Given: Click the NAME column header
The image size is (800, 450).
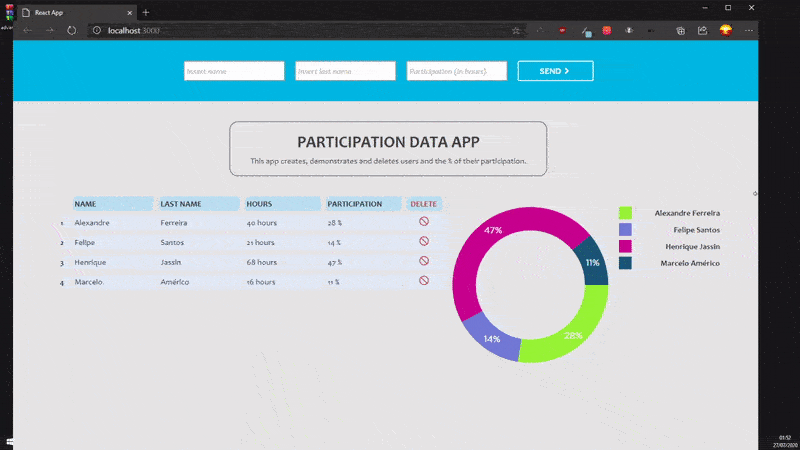Looking at the screenshot, I should click(113, 204).
